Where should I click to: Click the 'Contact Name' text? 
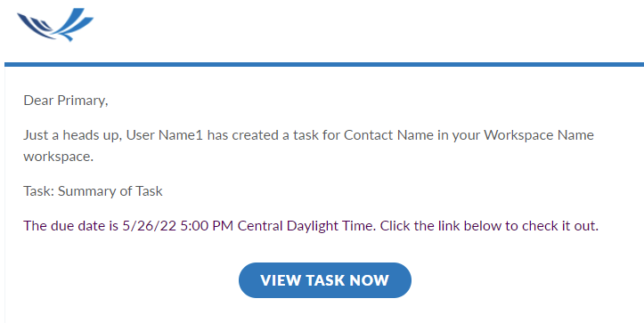click(x=388, y=135)
